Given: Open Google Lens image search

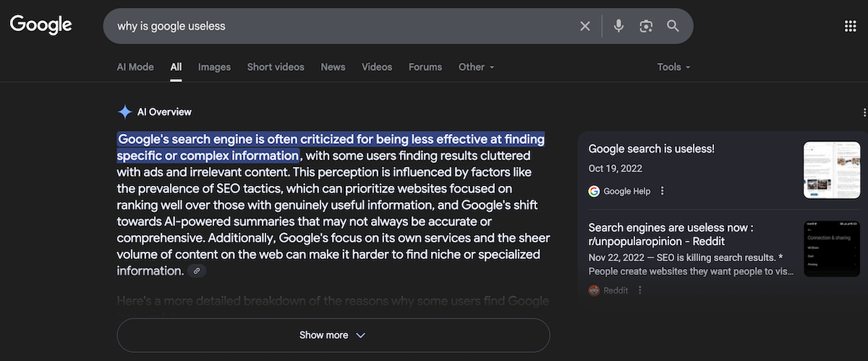Looking at the screenshot, I should pos(646,26).
